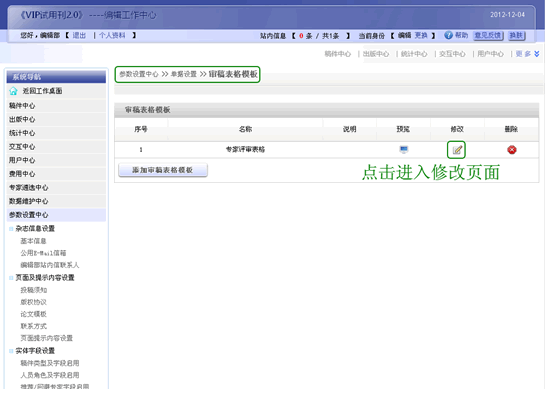The height and width of the screenshot is (394, 545).
Task: Click the 更换 identity link
Action: [421, 35]
